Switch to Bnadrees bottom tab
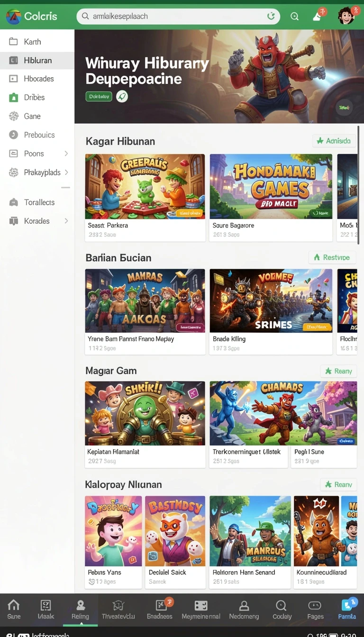The height and width of the screenshot is (637, 364). pos(160,610)
